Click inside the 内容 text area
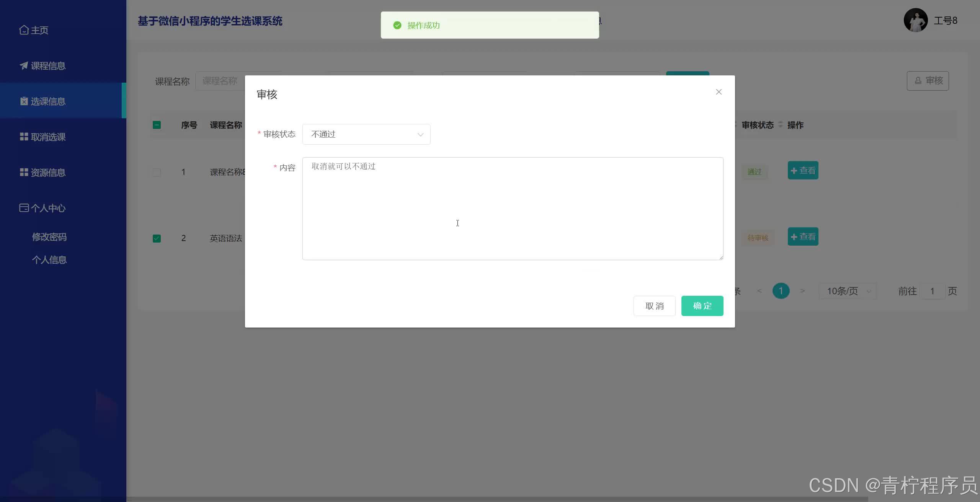 point(512,209)
